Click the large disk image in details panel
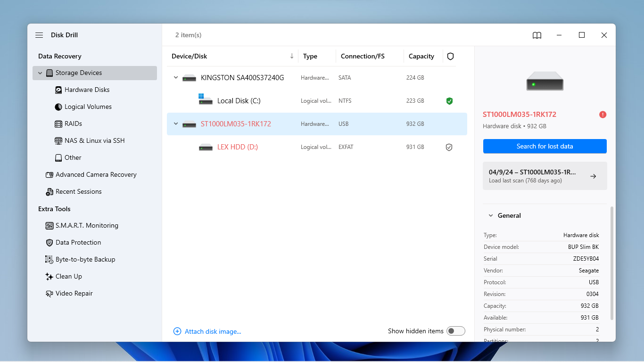The height and width of the screenshot is (362, 644). [545, 81]
